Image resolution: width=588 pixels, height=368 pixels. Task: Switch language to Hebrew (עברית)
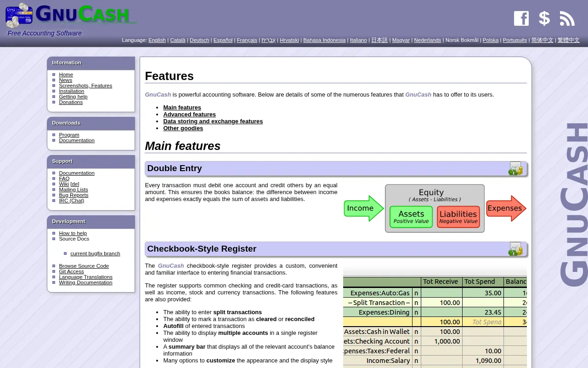[269, 40]
